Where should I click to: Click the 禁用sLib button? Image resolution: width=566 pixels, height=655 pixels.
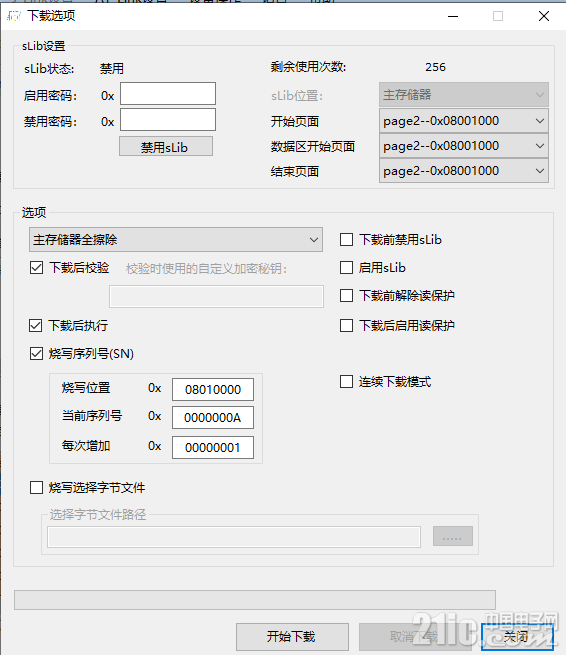[166, 147]
